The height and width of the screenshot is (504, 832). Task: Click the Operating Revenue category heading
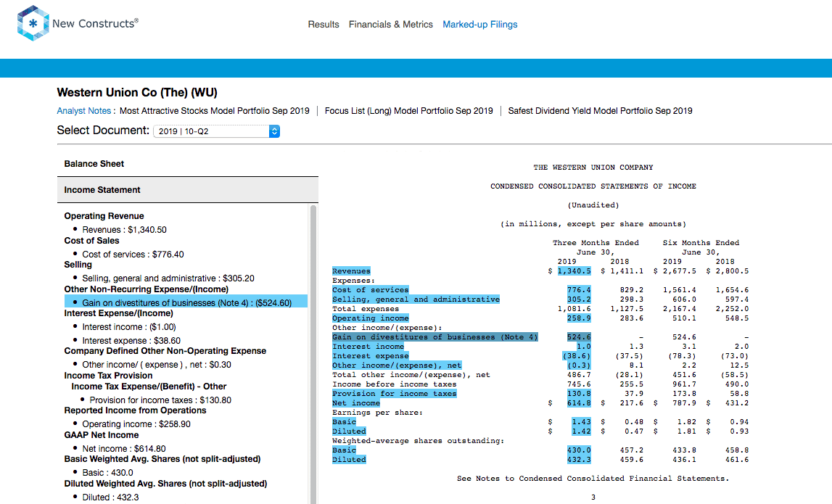(x=104, y=216)
